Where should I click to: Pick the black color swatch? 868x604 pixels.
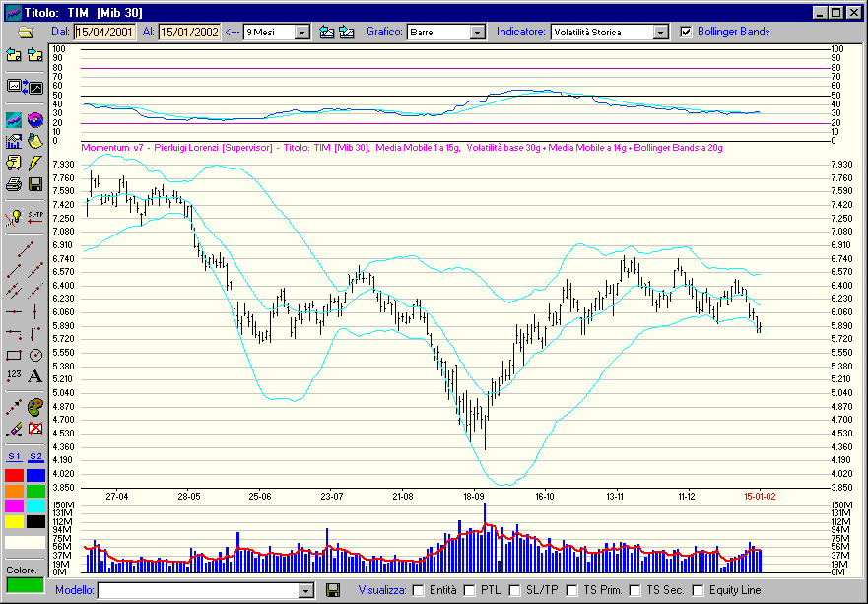coord(36,521)
